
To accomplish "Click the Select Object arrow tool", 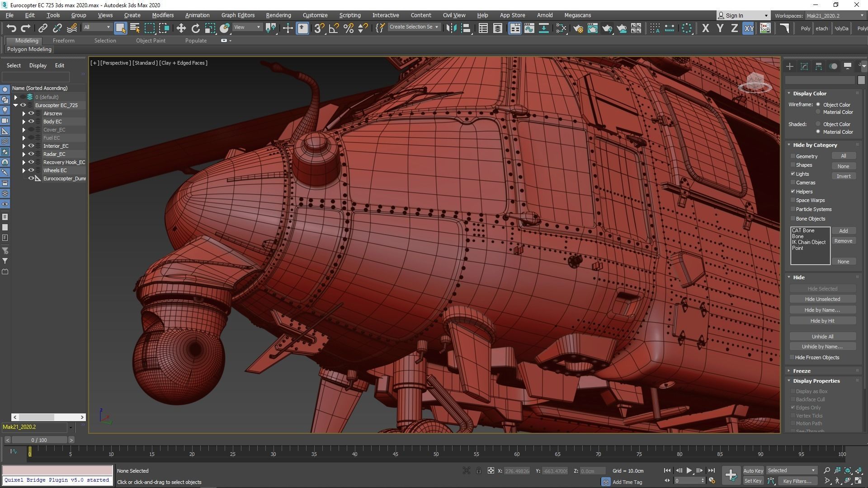I will pos(120,28).
